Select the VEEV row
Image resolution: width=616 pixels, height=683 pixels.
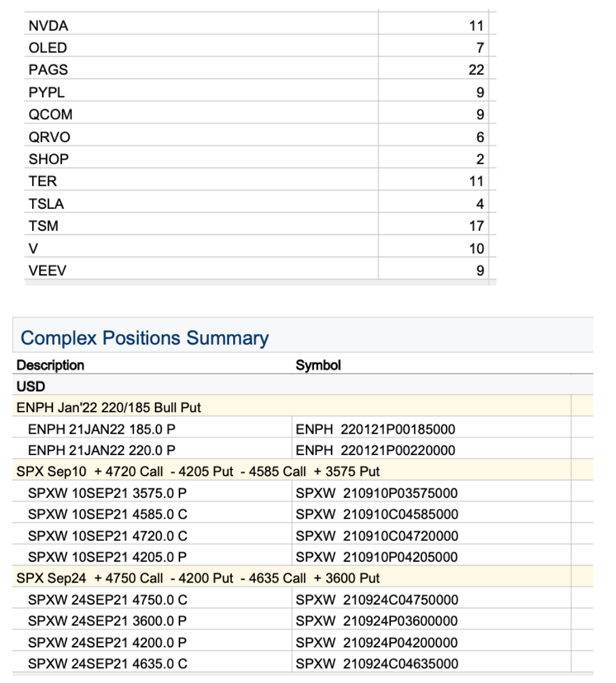48,271
